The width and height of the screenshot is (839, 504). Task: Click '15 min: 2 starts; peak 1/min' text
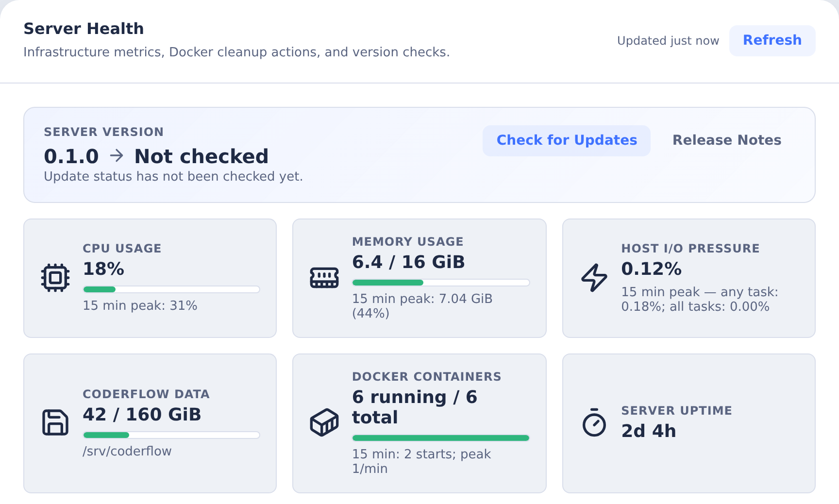(x=421, y=461)
